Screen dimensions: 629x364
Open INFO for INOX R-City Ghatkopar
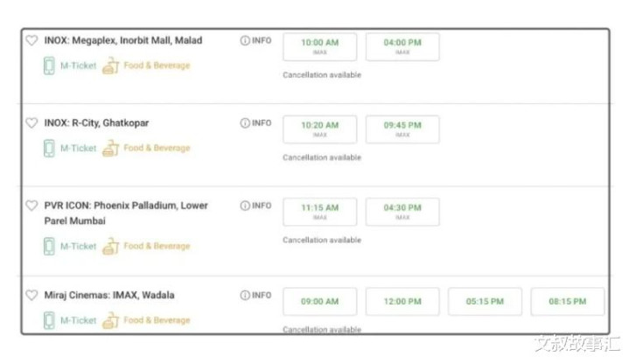click(256, 123)
